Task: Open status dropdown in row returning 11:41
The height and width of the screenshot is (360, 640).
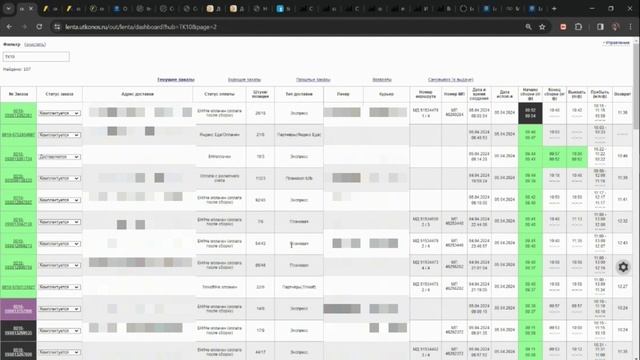Action: pyautogui.click(x=59, y=200)
